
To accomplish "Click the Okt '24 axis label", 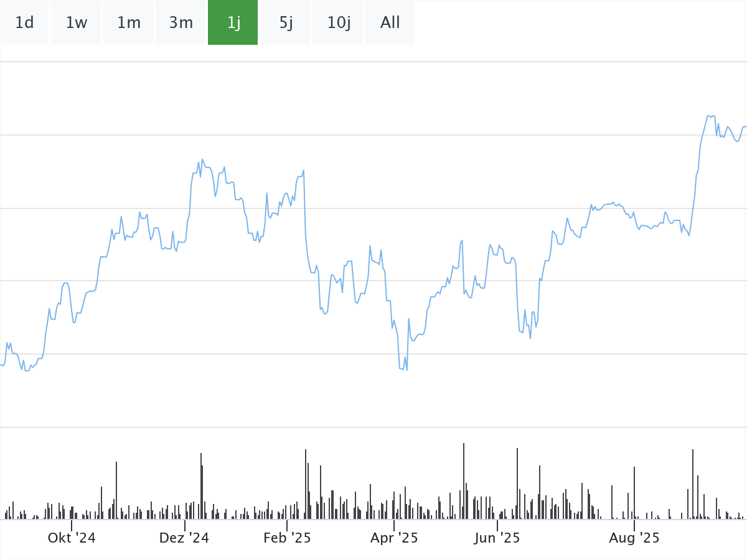I will (72, 538).
